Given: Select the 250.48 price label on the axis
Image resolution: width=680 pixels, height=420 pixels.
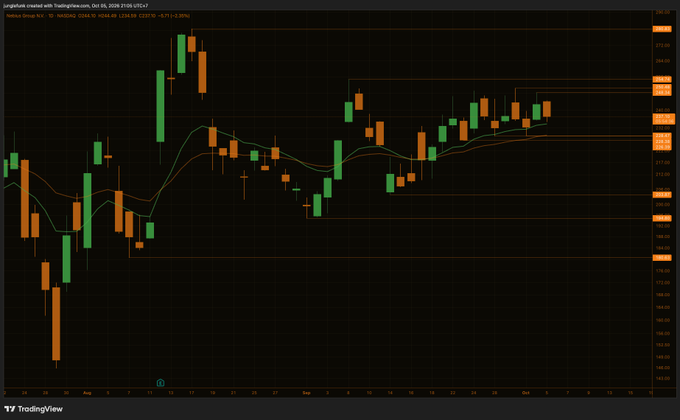Looking at the screenshot, I should click(x=662, y=87).
